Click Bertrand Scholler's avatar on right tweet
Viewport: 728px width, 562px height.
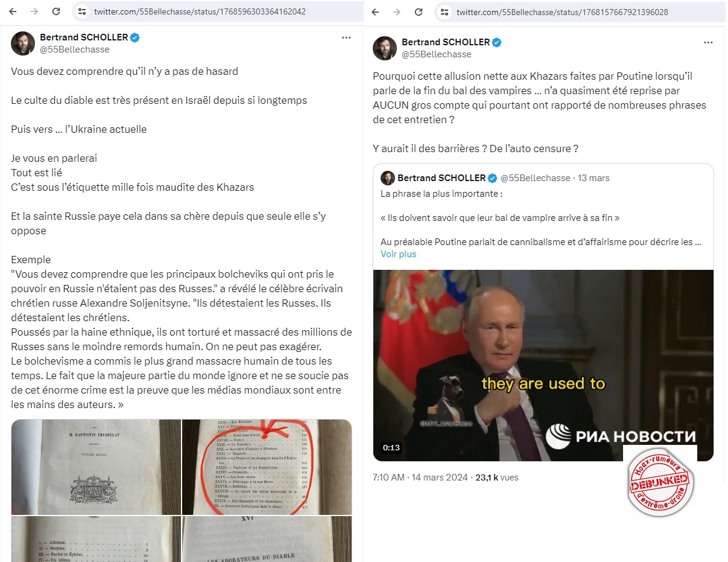point(385,48)
